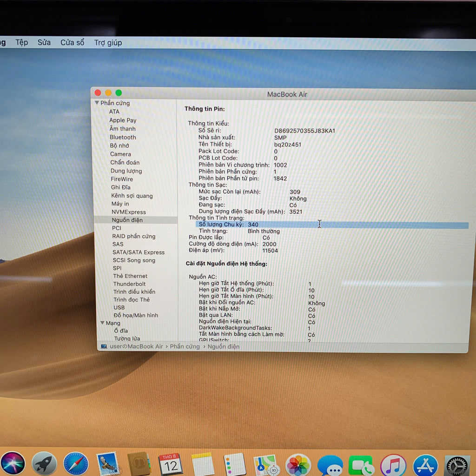Select SAS in the sidebar
Screen dimensions: 476x476
pyautogui.click(x=118, y=244)
